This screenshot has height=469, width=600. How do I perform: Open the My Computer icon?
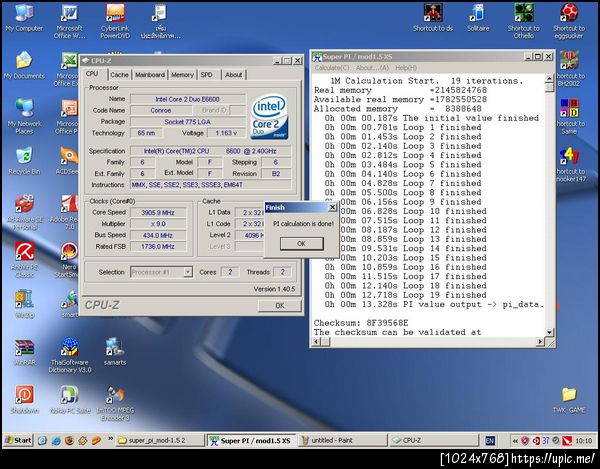pos(24,13)
